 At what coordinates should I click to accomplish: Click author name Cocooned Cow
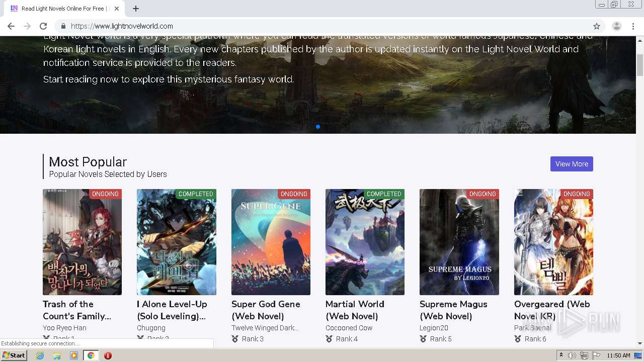click(x=349, y=328)
